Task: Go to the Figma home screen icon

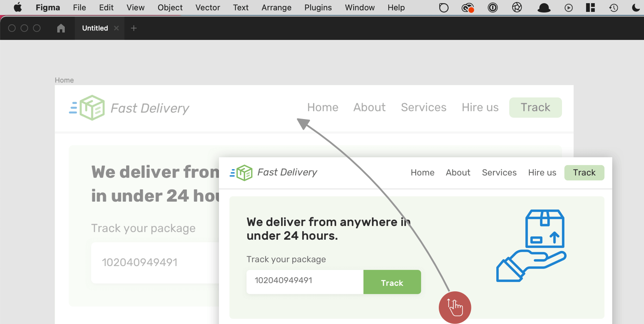Action: coord(61,28)
